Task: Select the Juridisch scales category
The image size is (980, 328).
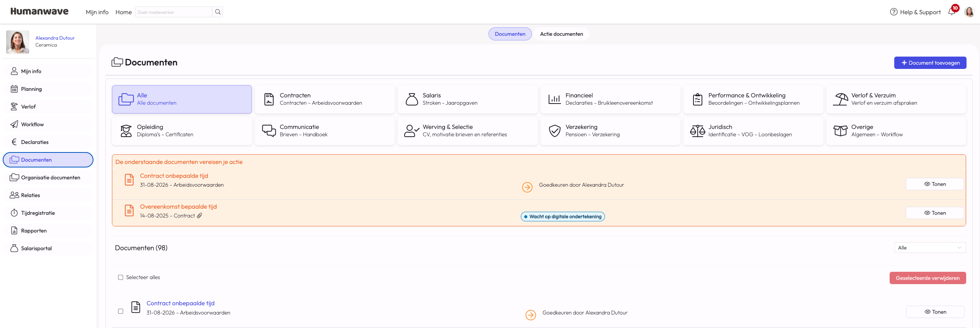Action: [x=753, y=131]
